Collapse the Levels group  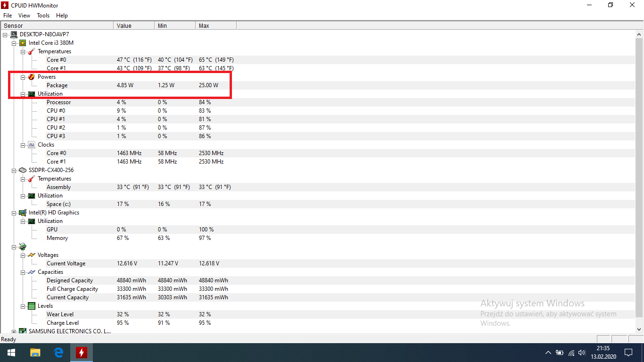click(x=23, y=306)
